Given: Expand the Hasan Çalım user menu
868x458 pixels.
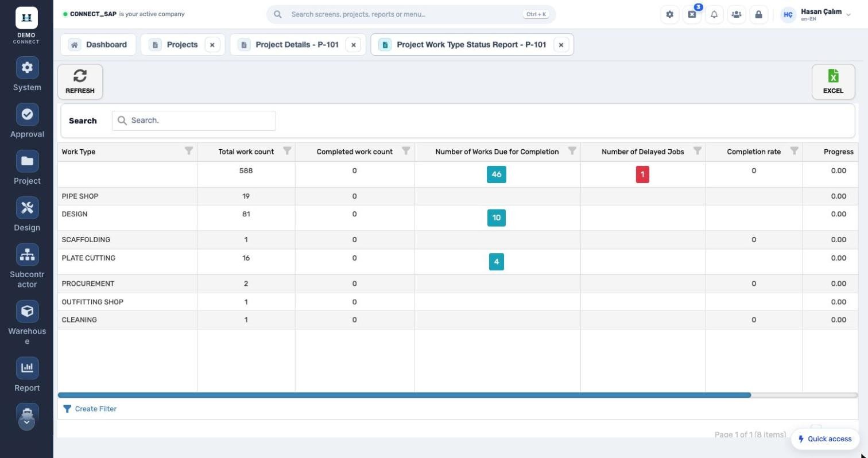Looking at the screenshot, I should point(815,14).
